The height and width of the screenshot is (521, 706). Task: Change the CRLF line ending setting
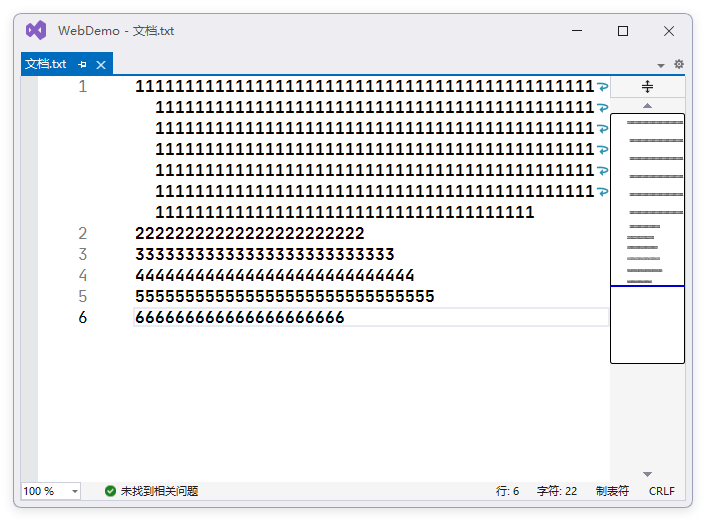(661, 491)
